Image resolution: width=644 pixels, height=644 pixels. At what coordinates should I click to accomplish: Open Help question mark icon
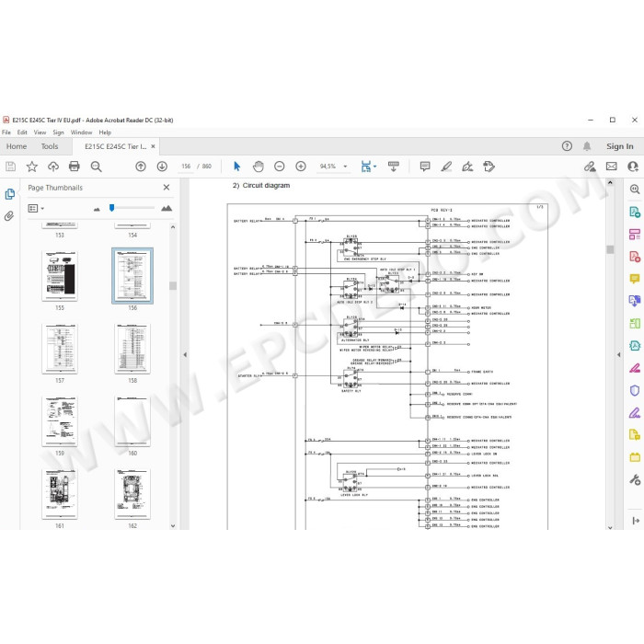tap(567, 146)
